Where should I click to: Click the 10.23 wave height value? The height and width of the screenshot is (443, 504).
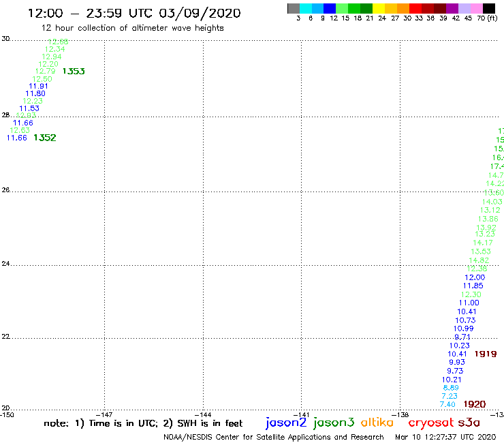pyautogui.click(x=459, y=346)
